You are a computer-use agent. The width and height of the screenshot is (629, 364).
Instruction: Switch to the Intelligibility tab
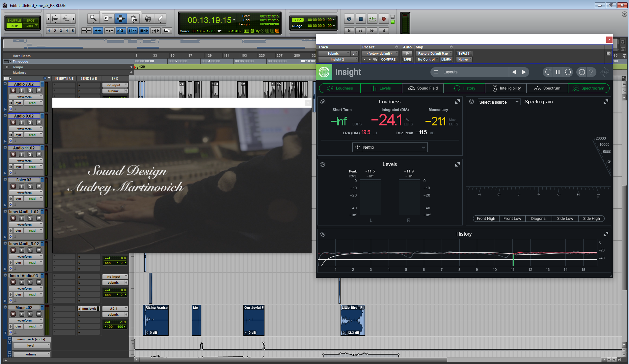pyautogui.click(x=506, y=88)
